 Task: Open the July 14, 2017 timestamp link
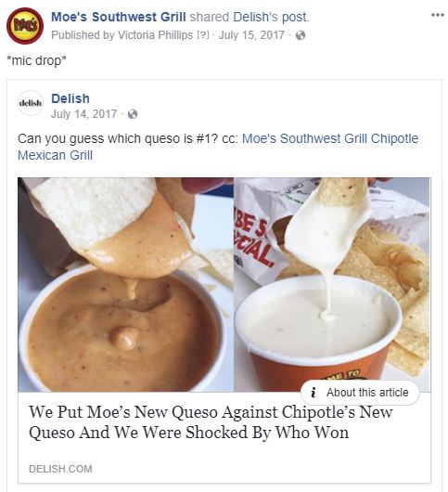point(84,114)
